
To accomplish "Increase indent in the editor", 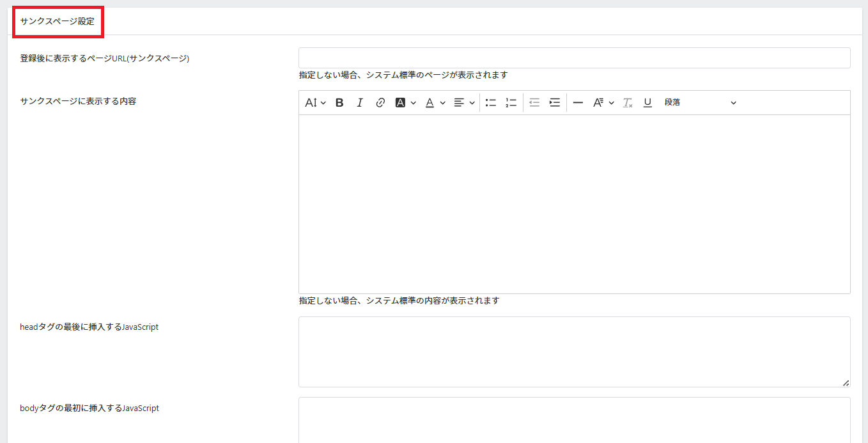I will point(555,103).
